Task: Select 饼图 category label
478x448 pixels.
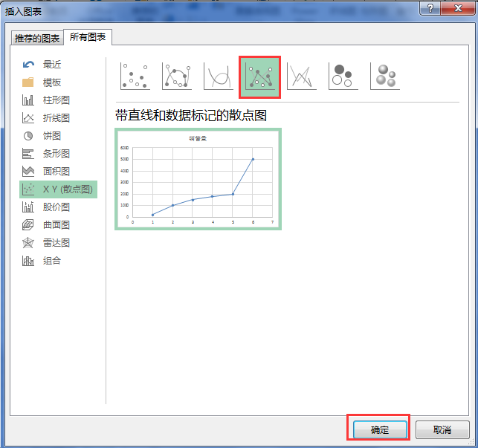Action: 52,136
